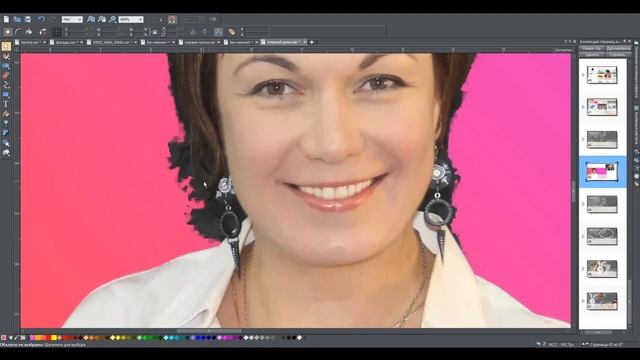Switch to the sixth document tab
Image resolution: width=640 pixels, height=360 pixels.
coord(240,42)
